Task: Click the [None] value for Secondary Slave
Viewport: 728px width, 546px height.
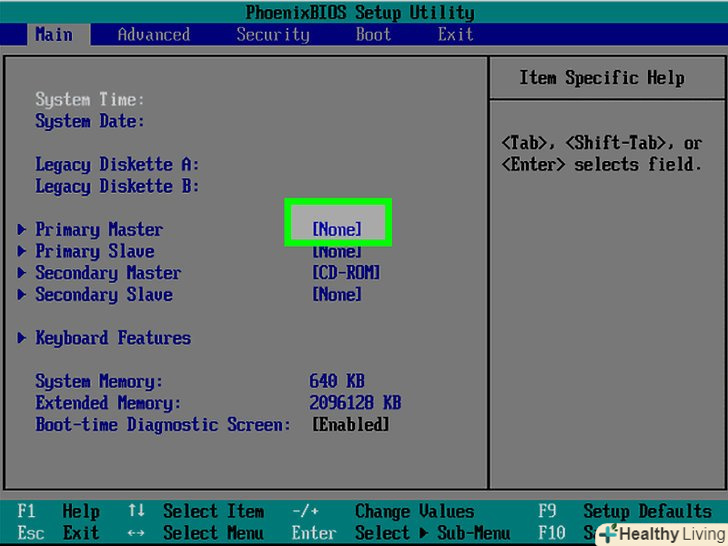Action: 337,294
